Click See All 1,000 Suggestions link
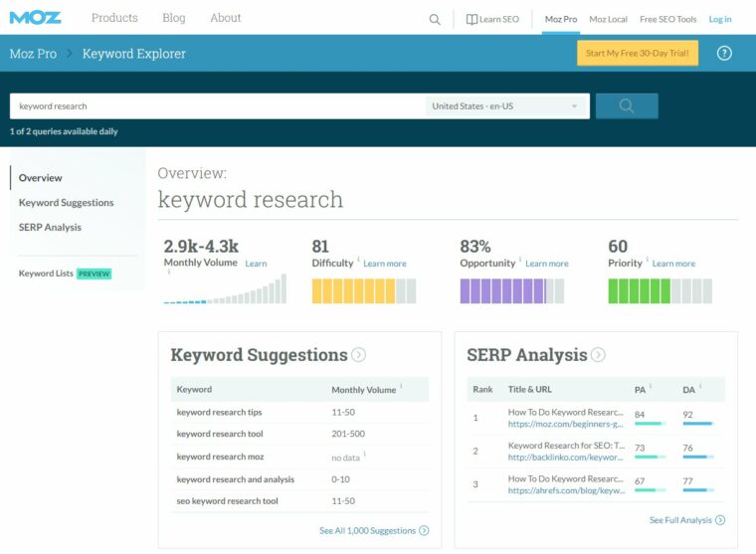 coord(367,530)
